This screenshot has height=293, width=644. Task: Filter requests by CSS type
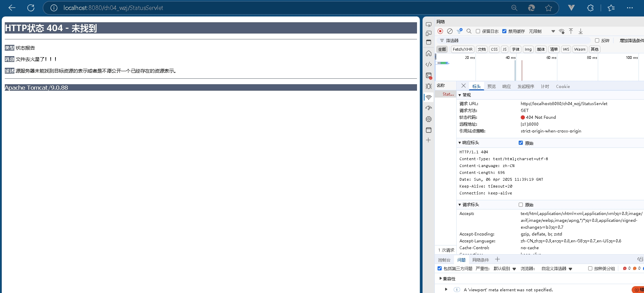(494, 49)
